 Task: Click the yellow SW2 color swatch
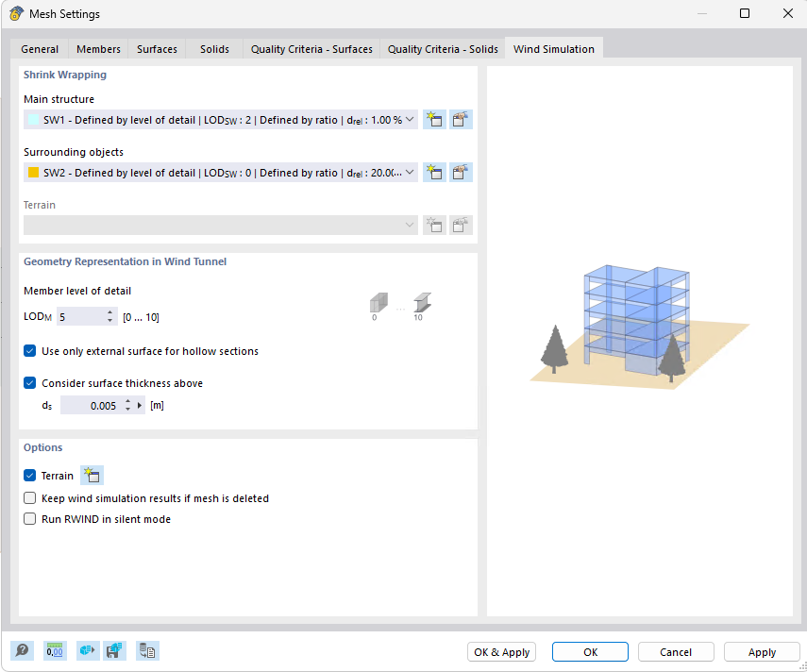(x=33, y=173)
